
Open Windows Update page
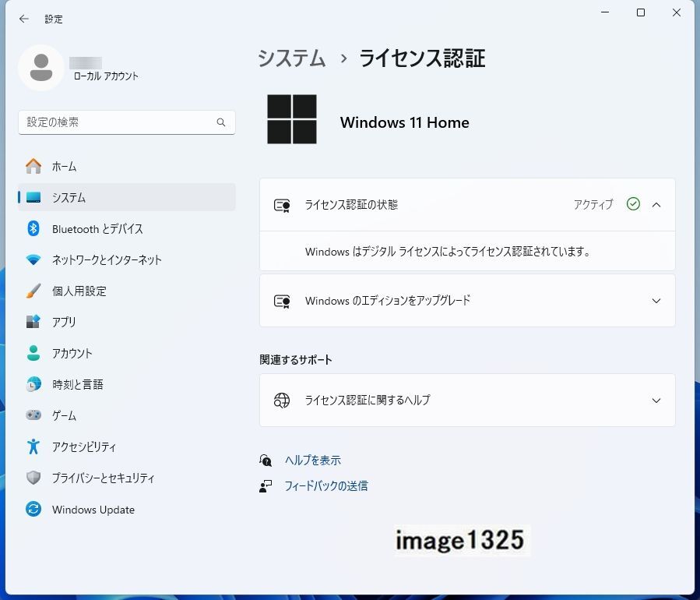[127, 509]
